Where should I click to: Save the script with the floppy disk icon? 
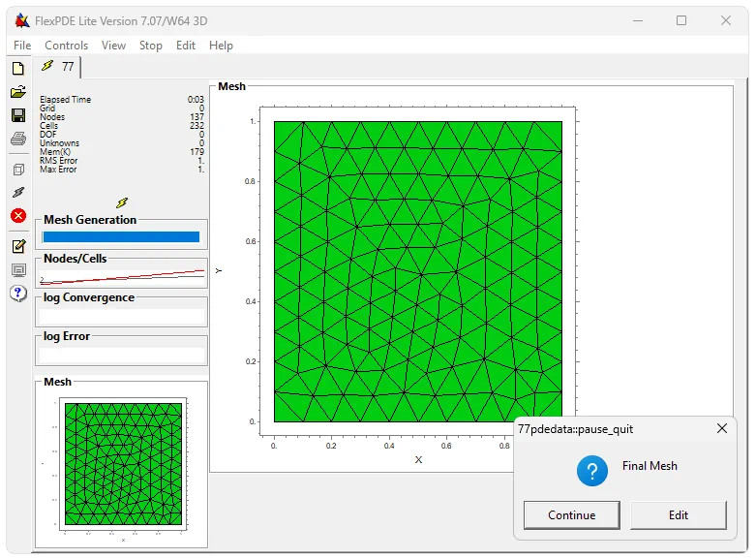pos(17,115)
